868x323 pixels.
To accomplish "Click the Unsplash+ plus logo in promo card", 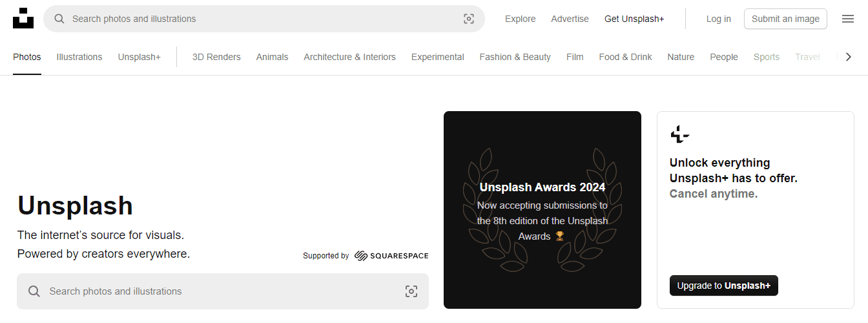I will 679,134.
